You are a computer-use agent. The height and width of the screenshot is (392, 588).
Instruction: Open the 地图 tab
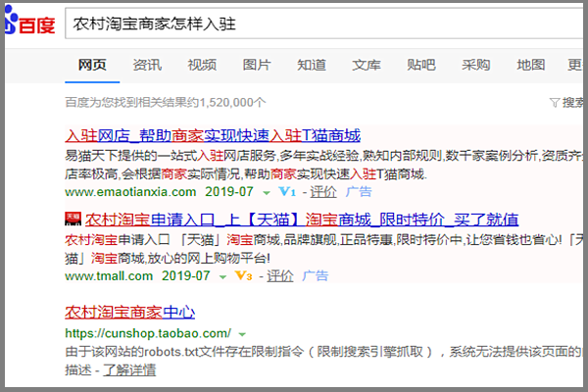click(x=530, y=65)
